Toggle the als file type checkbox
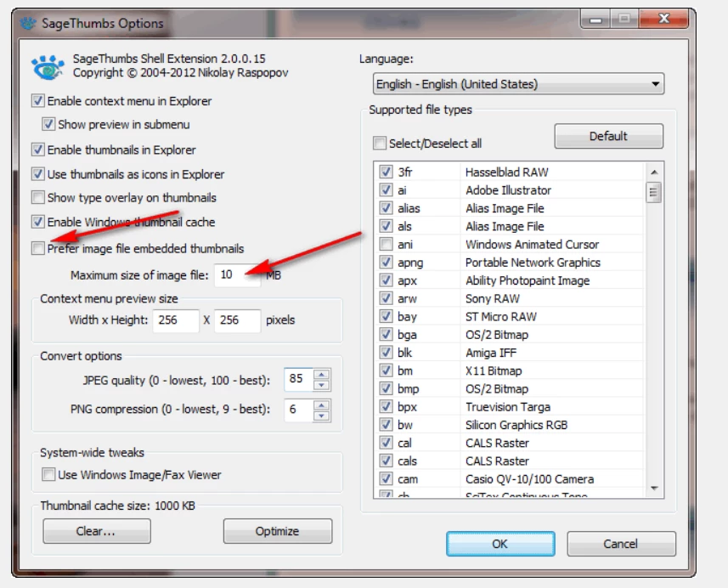 (386, 226)
